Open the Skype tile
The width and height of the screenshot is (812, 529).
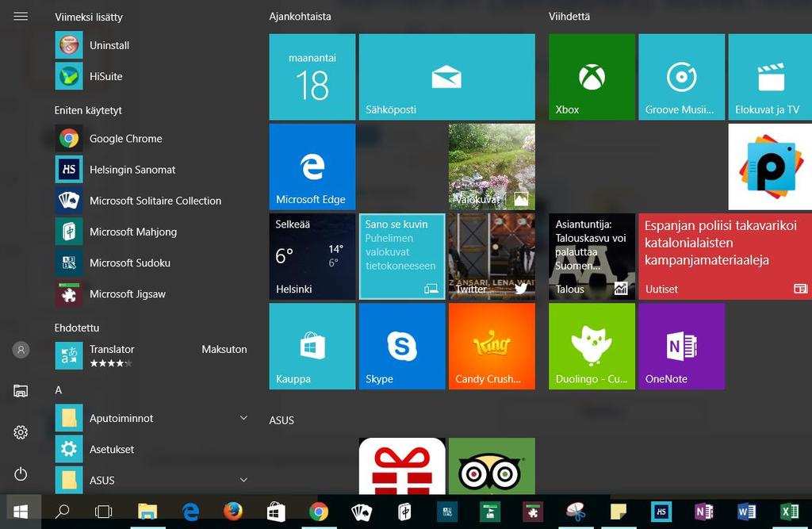coord(402,346)
